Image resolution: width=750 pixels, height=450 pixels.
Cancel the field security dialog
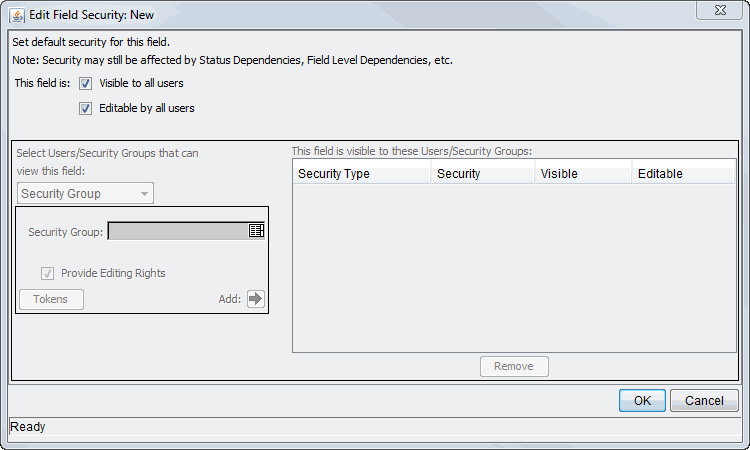coord(704,400)
